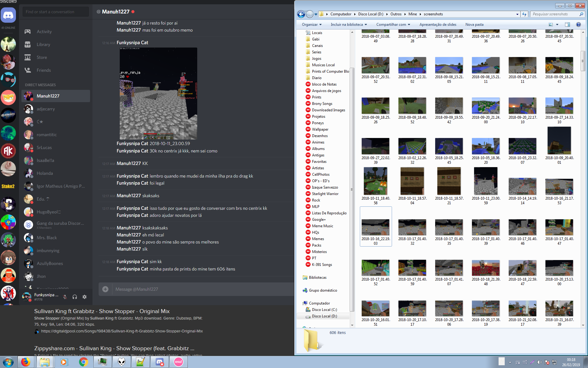The width and height of the screenshot is (588, 368).
Task: Click Disco Local (D:) in breadcrumb
Action: coord(371,14)
